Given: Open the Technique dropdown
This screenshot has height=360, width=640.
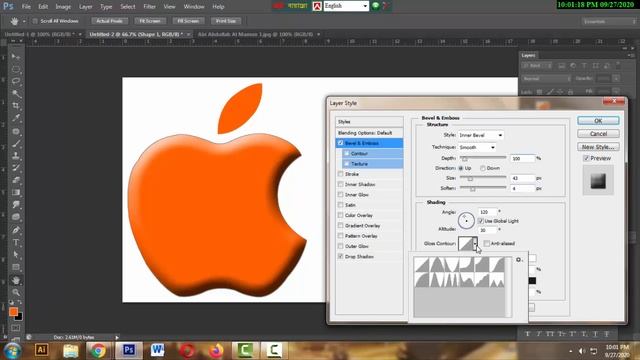Looking at the screenshot, I should (477, 147).
